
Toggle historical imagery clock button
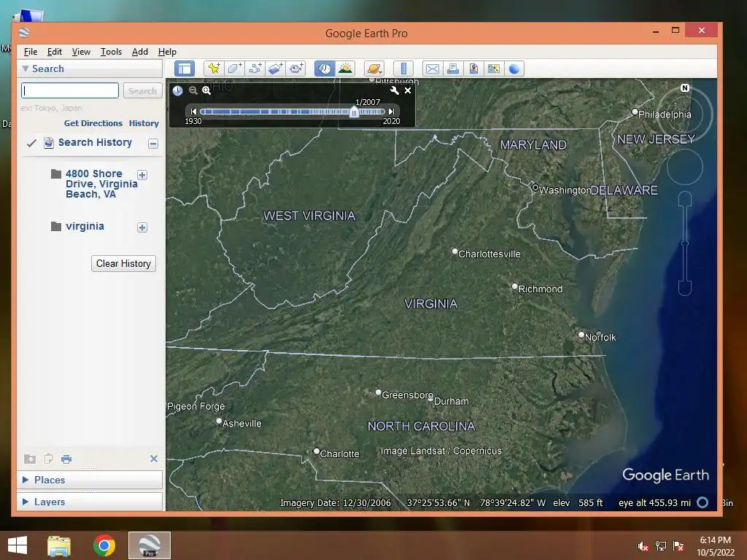click(x=325, y=69)
